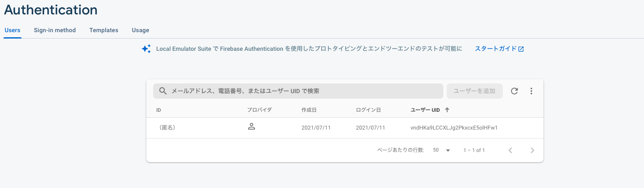The height and width of the screenshot is (188, 644).
Task: Click the 作成日 column header
Action: (309, 110)
